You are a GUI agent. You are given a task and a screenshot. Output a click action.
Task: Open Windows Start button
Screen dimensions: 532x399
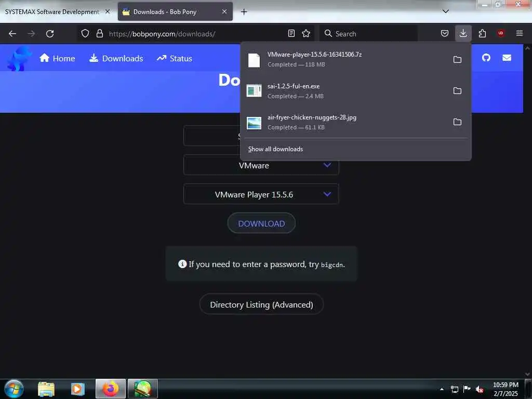pos(14,389)
